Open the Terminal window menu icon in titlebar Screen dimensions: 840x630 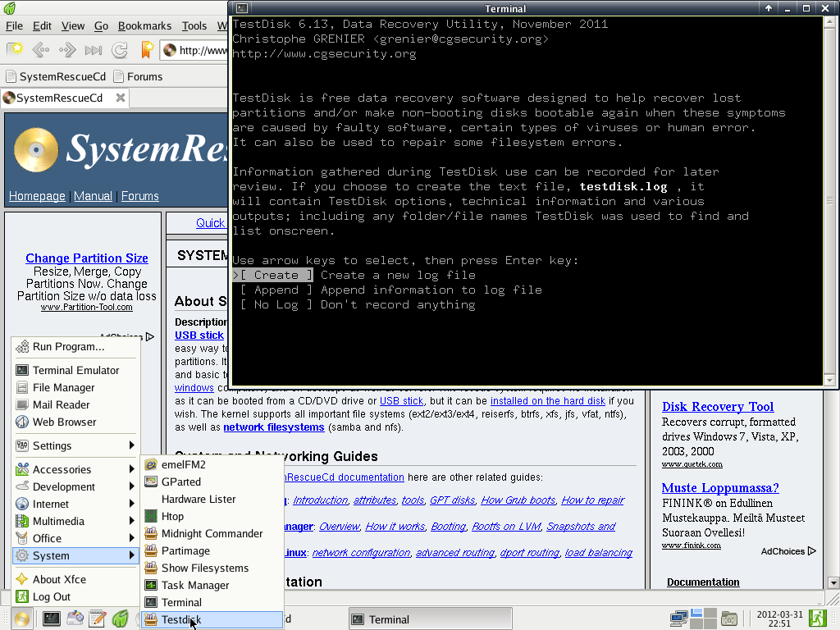[242, 8]
